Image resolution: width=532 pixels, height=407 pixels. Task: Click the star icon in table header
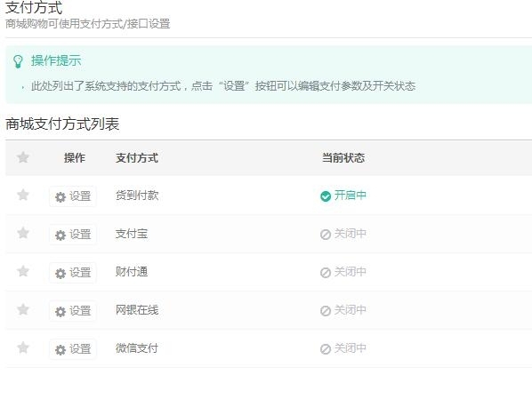tap(23, 157)
